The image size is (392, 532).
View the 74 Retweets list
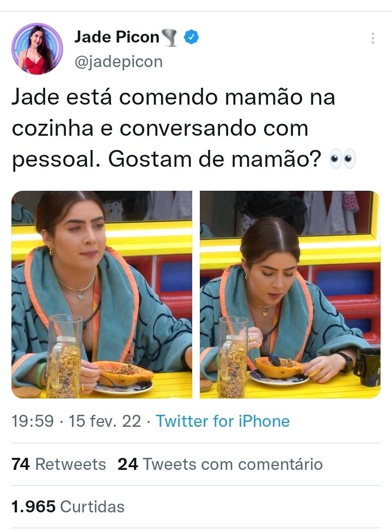[59, 464]
